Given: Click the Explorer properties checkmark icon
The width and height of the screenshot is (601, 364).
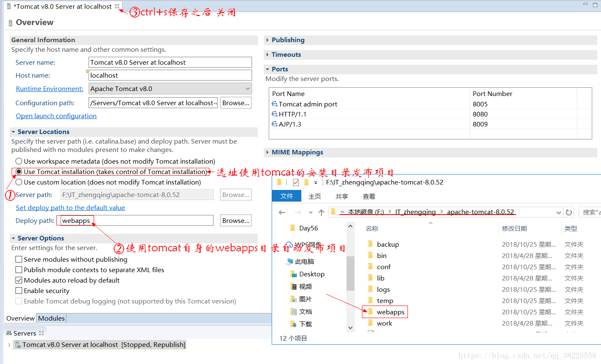Looking at the screenshot, I should (296, 182).
